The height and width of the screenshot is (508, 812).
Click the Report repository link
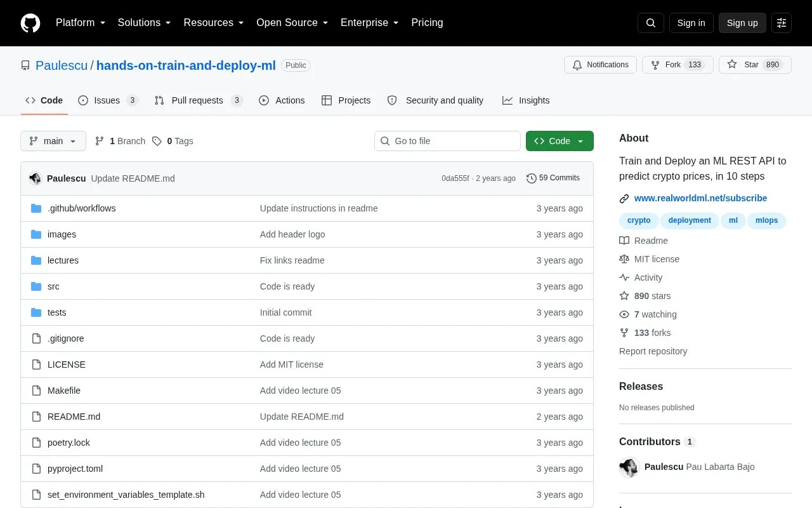tap(653, 351)
